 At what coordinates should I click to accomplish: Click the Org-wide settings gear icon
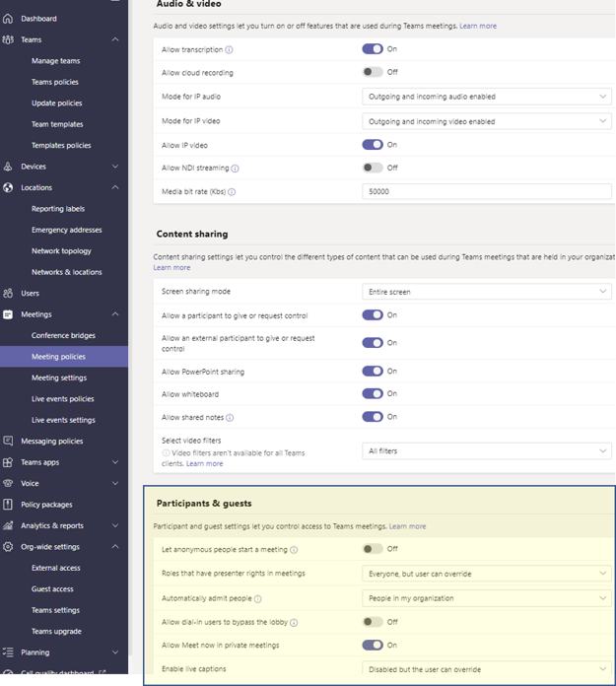coord(8,546)
